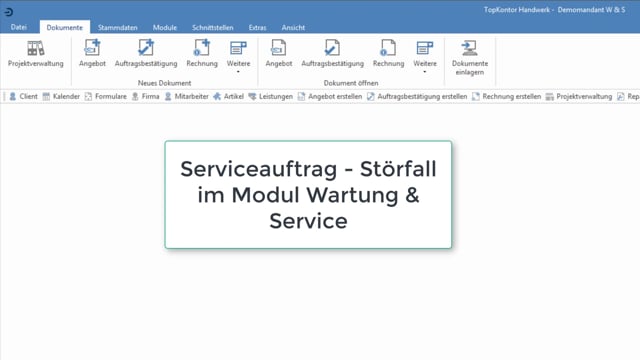Open Formulare from the quick-access bar

click(106, 96)
